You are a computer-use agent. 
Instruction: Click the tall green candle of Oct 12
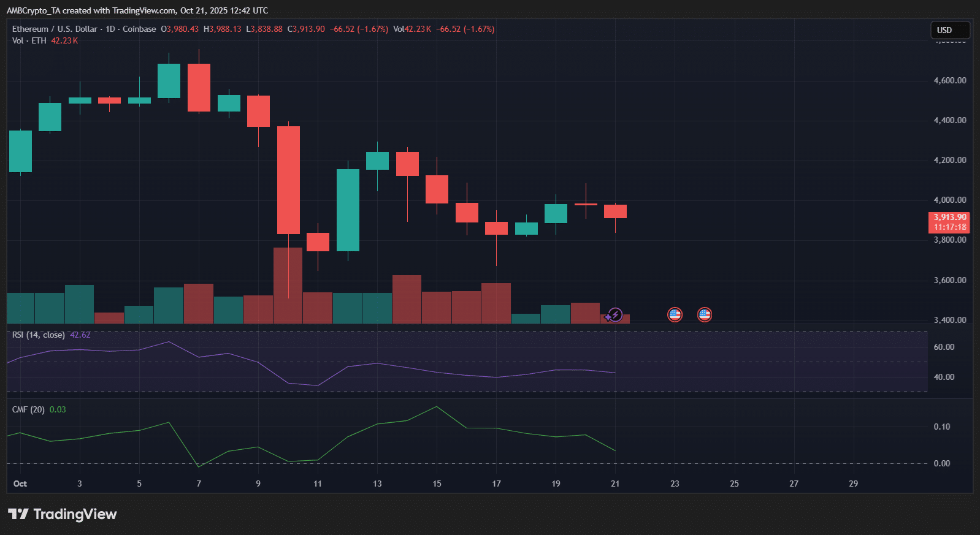tap(348, 210)
